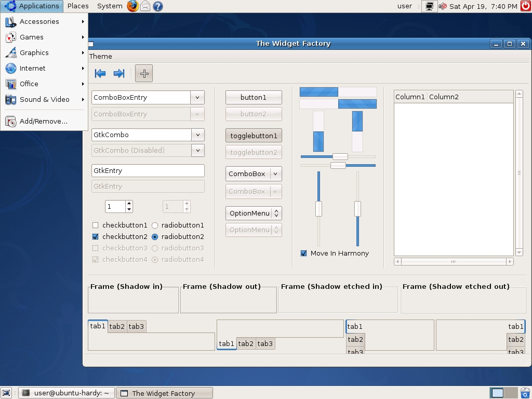Click button1

[x=254, y=98]
